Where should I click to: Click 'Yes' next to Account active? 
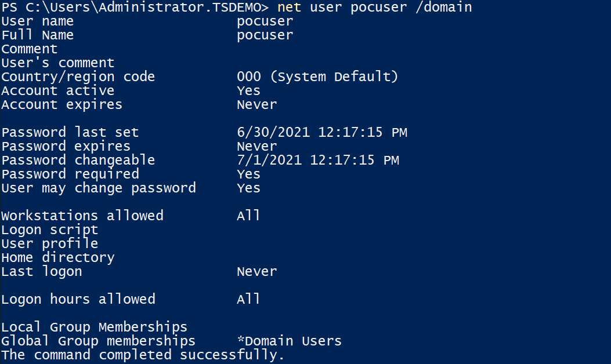(x=248, y=90)
